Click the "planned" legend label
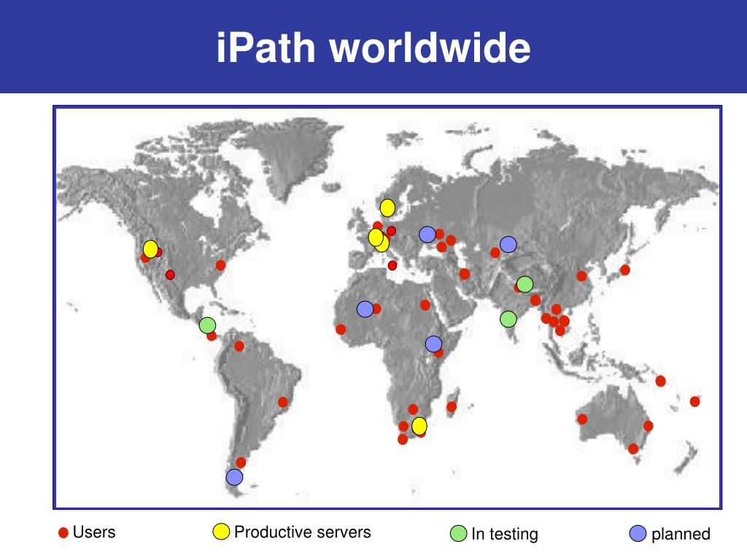The width and height of the screenshot is (747, 560). click(x=681, y=534)
